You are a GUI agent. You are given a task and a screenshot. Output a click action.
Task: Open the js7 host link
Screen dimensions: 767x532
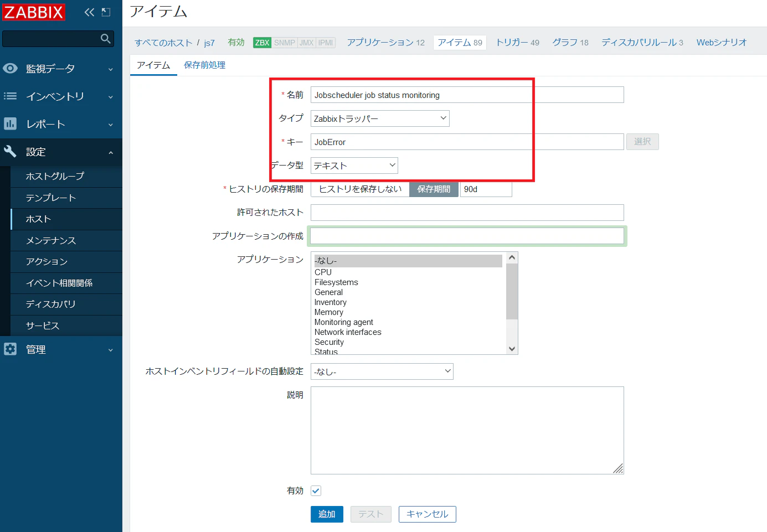click(209, 43)
